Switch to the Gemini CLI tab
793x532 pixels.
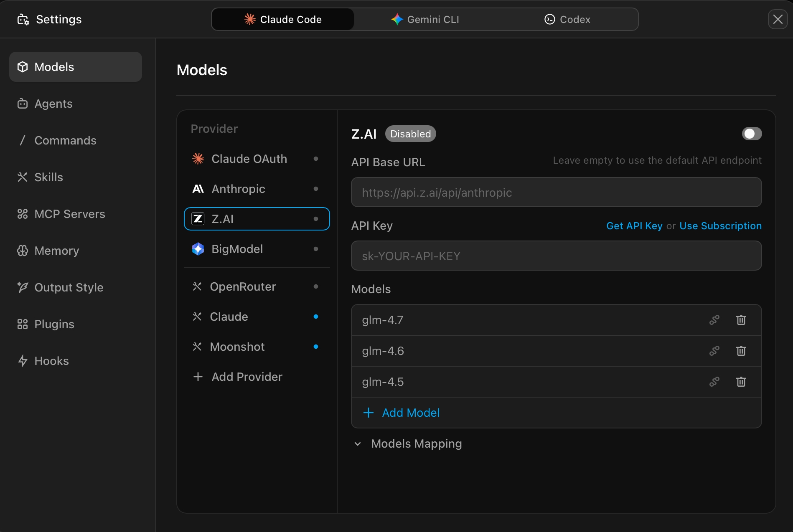tap(425, 19)
